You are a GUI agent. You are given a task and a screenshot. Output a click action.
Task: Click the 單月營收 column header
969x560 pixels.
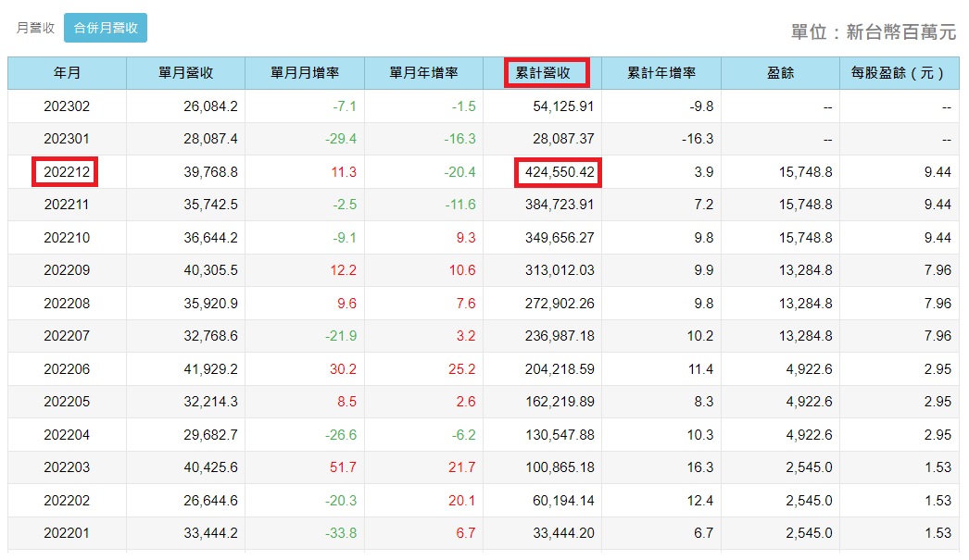pos(185,73)
